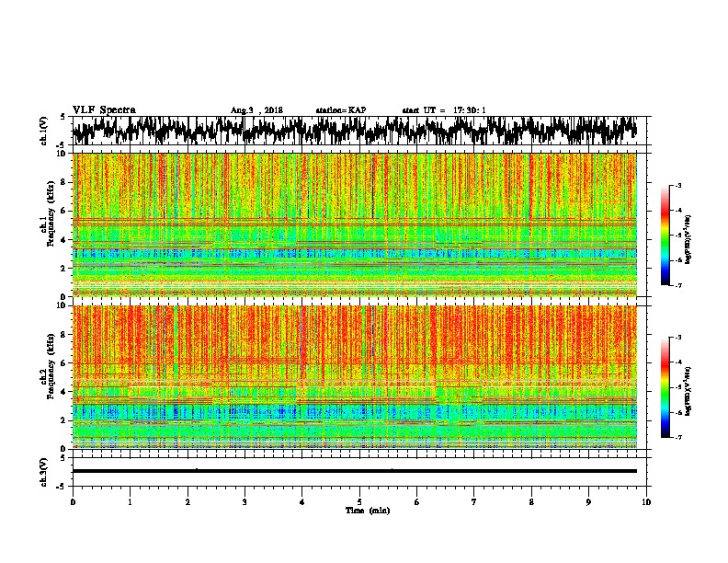Click the "-7" label on ch.1 colorbar

pos(678,285)
